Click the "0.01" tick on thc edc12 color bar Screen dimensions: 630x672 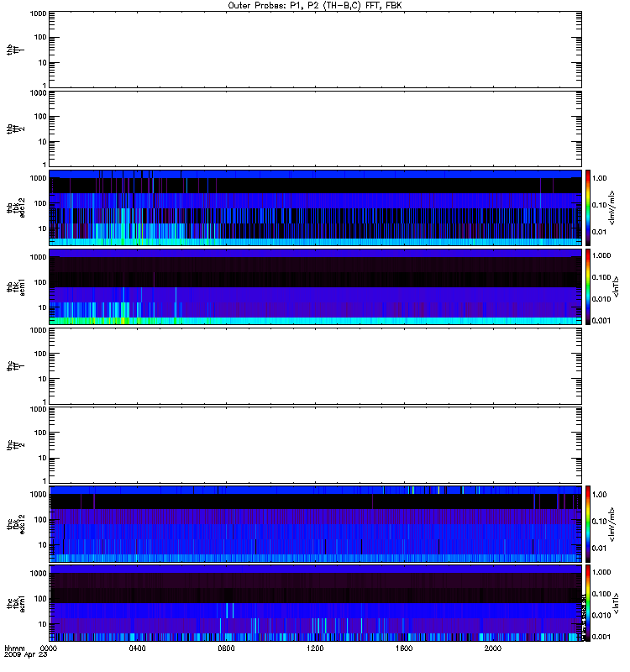599,549
